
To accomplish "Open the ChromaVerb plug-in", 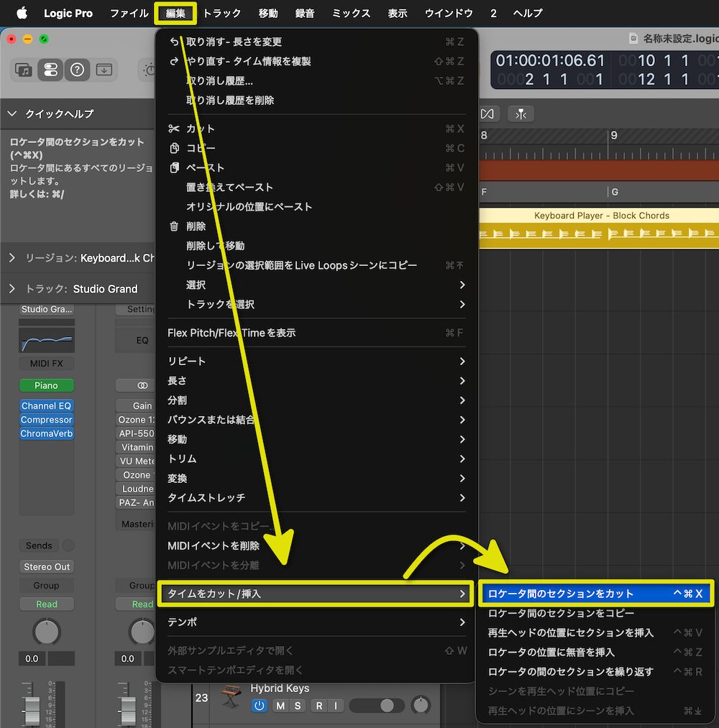I will [x=47, y=433].
